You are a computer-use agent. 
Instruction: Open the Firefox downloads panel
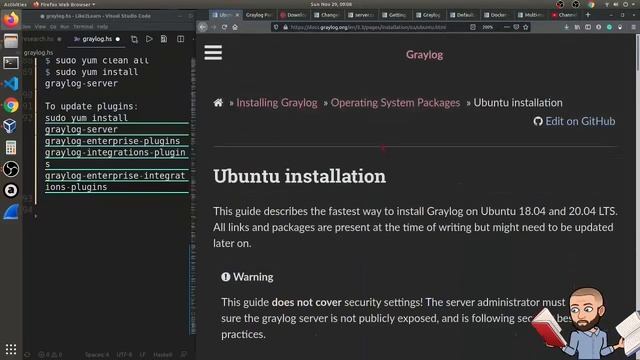[x=567, y=27]
